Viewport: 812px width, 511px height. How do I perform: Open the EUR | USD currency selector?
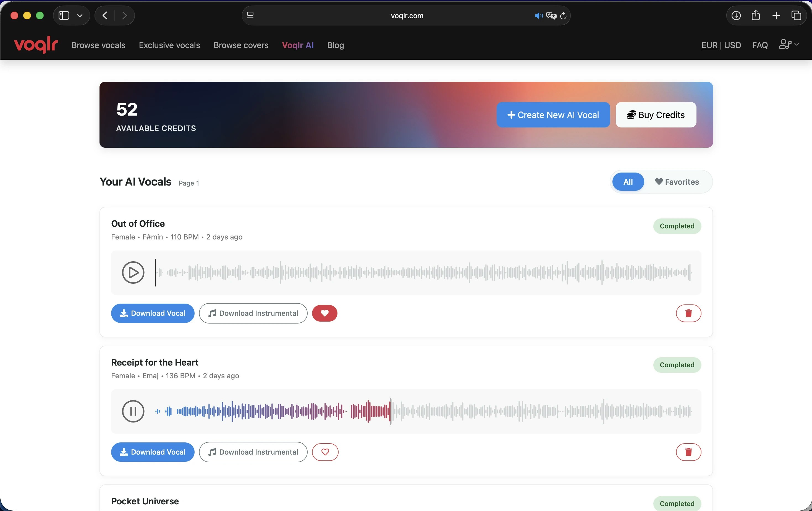721,45
